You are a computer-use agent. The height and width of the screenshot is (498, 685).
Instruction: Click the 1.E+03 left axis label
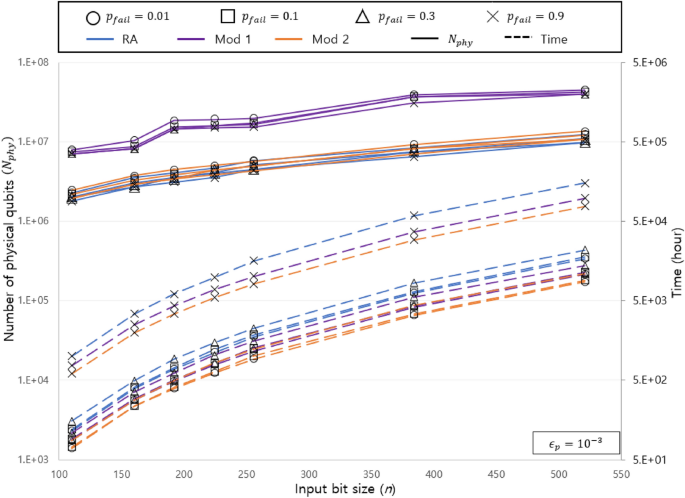[x=33, y=460]
